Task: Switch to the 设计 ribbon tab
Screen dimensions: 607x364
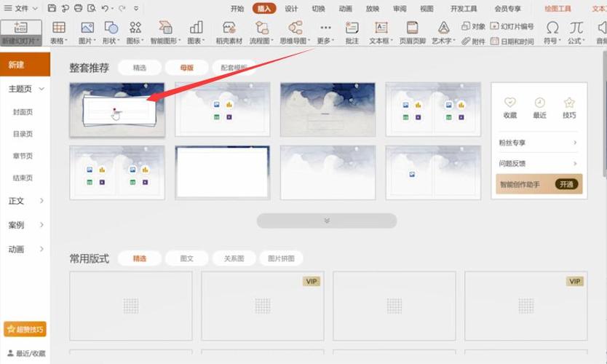Action: 291,9
